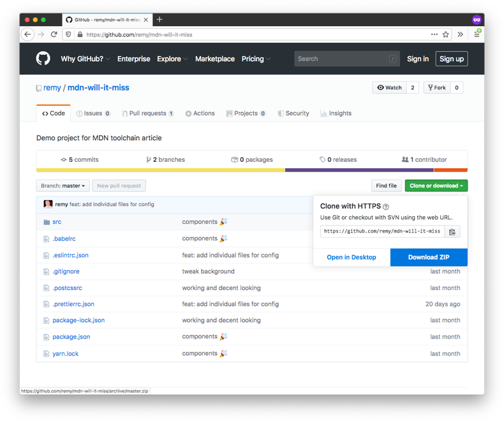The width and height of the screenshot is (504, 422).
Task: Click the yarn.lock file icon
Action: tap(47, 354)
